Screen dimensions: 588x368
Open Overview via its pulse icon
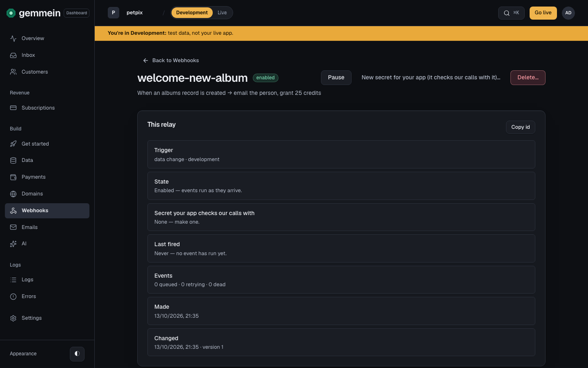(13, 38)
